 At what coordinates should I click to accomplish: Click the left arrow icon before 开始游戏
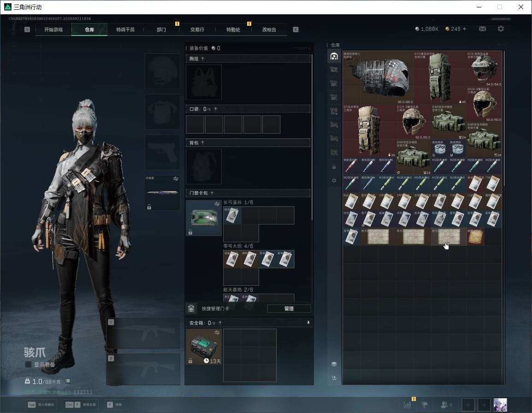(x=27, y=29)
